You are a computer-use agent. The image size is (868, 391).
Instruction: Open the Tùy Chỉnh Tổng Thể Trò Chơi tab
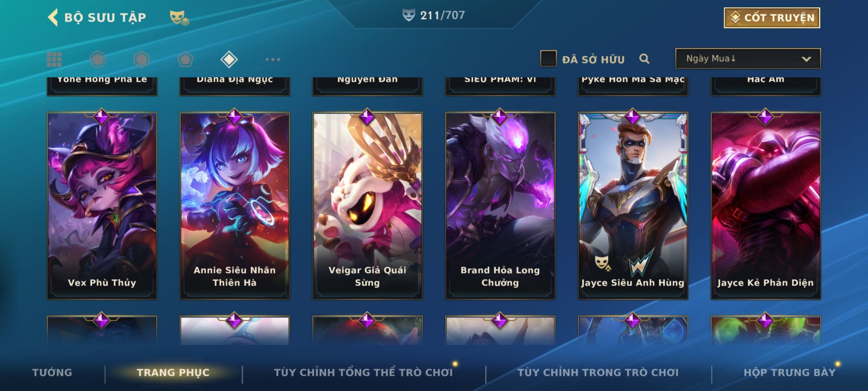coord(363,372)
